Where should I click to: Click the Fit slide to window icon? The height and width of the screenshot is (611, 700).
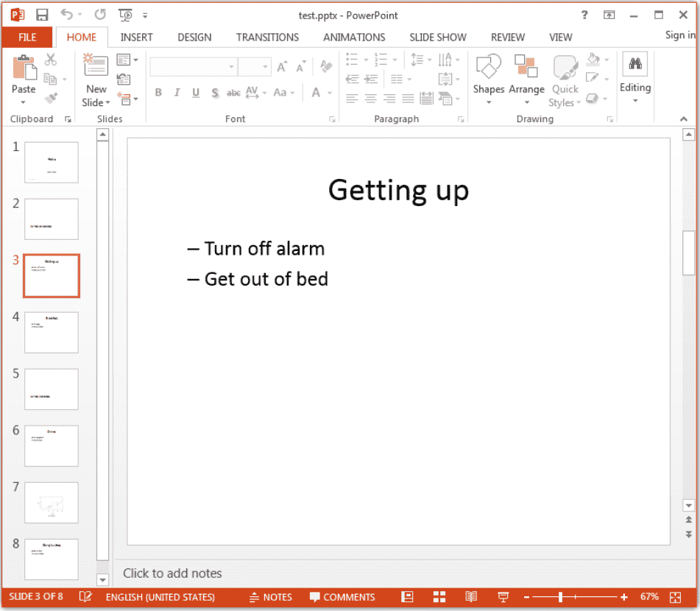point(675,597)
